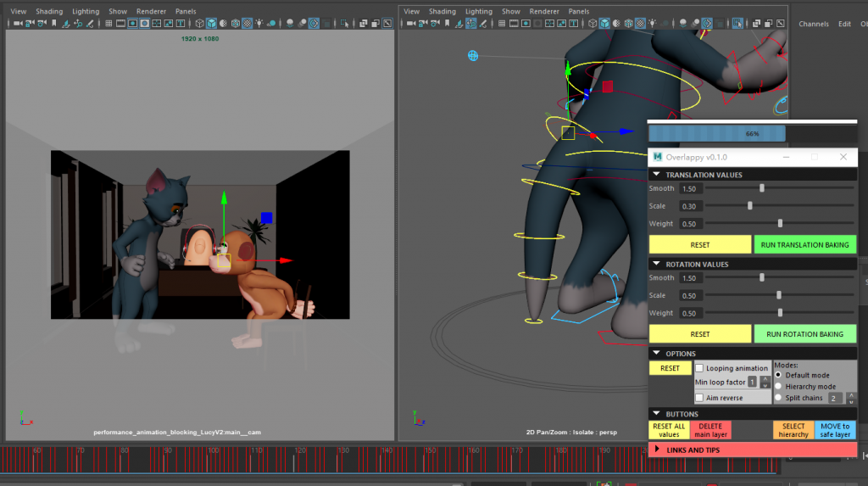The height and width of the screenshot is (486, 868).
Task: Collapse OPTIONS section
Action: [657, 353]
